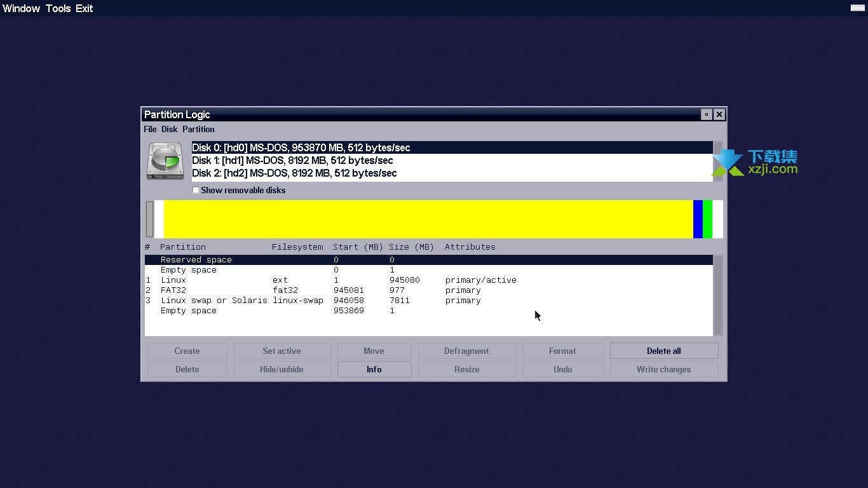Image resolution: width=868 pixels, height=488 pixels.
Task: Click the 946058 start value
Action: [x=349, y=301]
